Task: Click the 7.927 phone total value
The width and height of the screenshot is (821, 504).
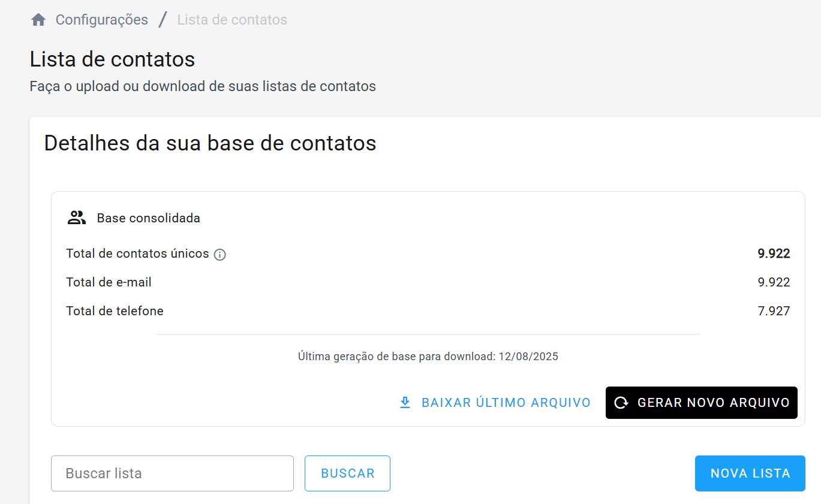Action: 774,311
